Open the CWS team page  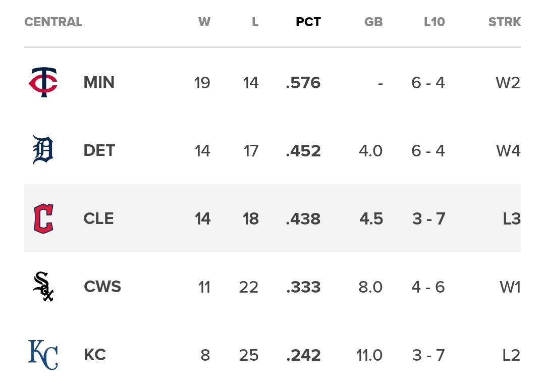102,287
